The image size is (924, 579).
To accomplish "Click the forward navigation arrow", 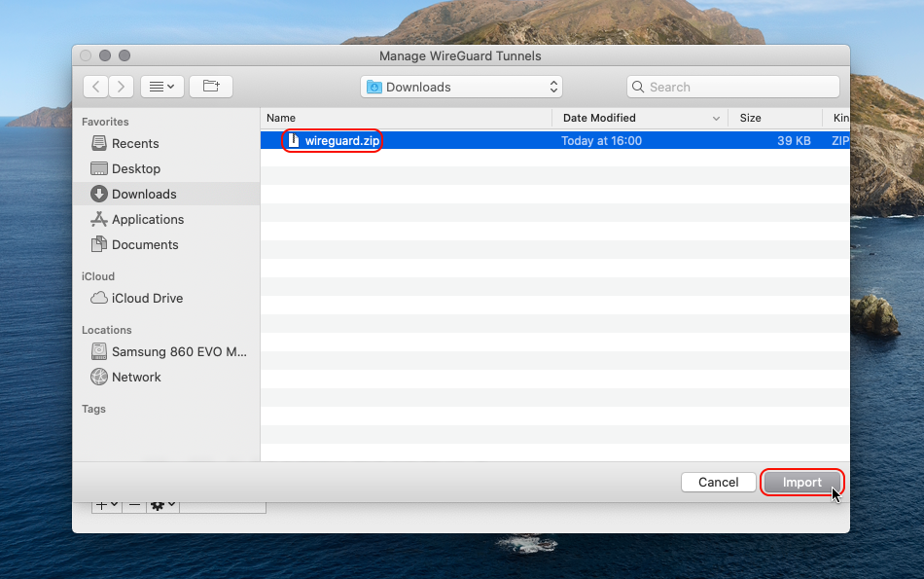I will click(x=121, y=87).
